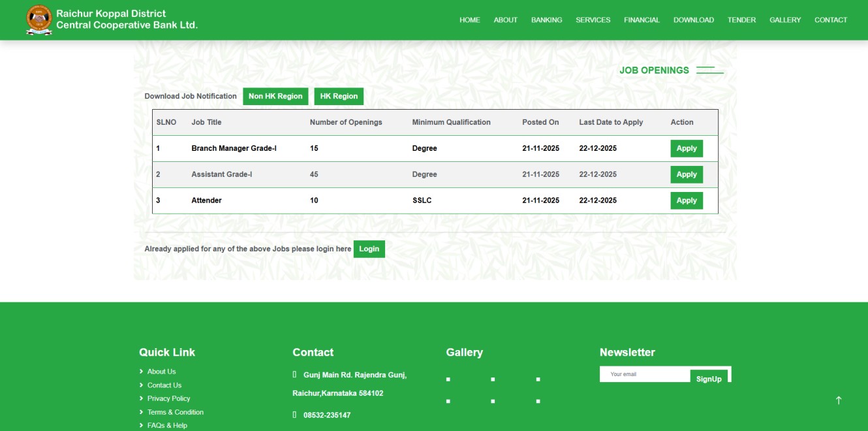Open the CONTACT menu item

[830, 20]
